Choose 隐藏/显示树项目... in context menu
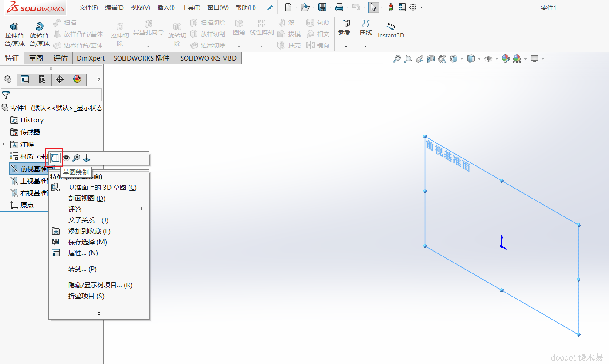This screenshot has width=609, height=364. click(99, 285)
